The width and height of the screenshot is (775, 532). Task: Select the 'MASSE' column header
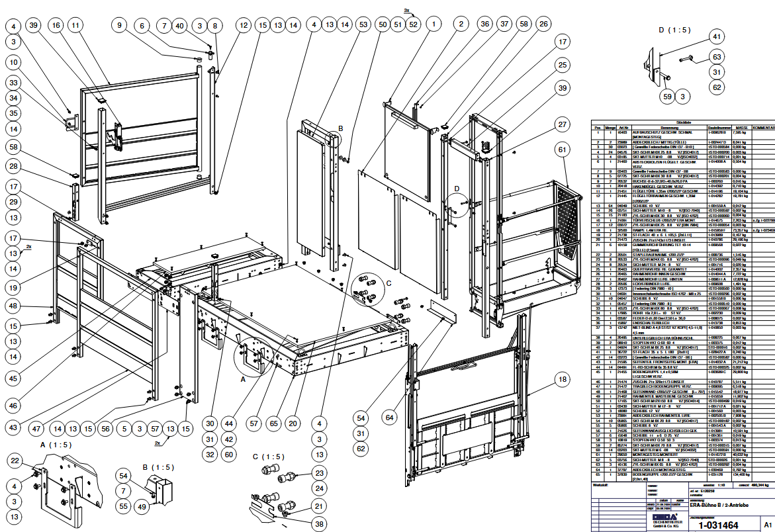(x=741, y=126)
